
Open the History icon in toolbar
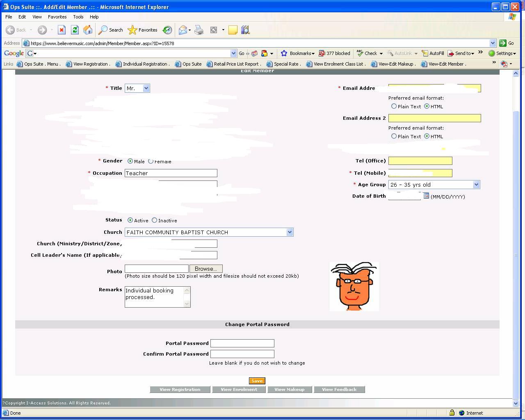click(167, 30)
